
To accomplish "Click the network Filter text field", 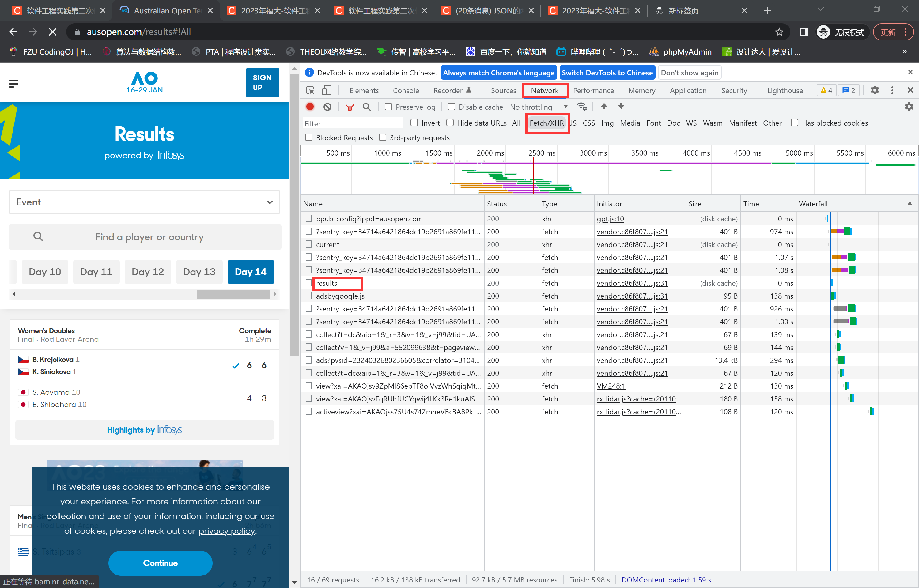I will 352,123.
